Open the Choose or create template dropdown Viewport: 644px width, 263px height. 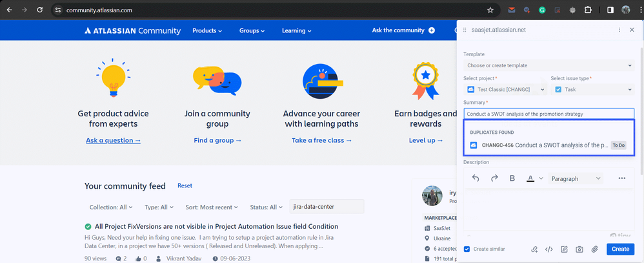click(549, 65)
